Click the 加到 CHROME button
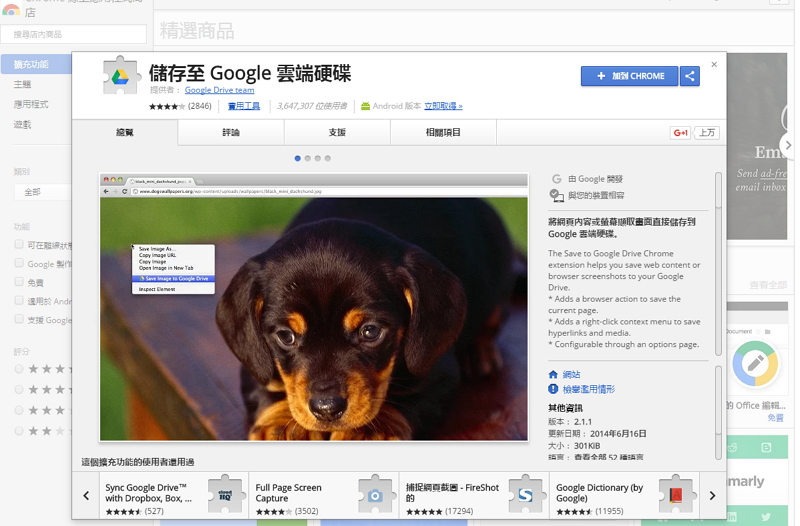Screen dimensions: 800x526 point(629,76)
